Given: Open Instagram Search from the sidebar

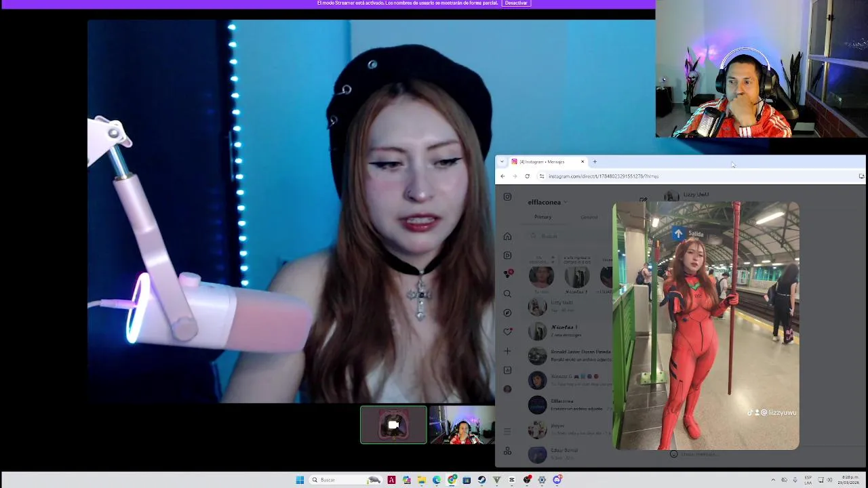Looking at the screenshot, I should coord(507,293).
